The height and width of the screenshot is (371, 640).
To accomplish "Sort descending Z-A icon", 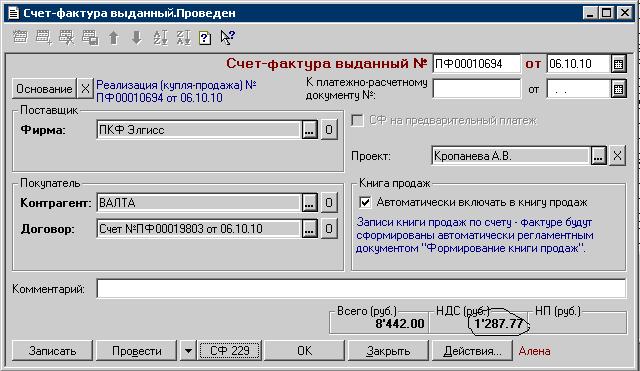I will [x=183, y=38].
